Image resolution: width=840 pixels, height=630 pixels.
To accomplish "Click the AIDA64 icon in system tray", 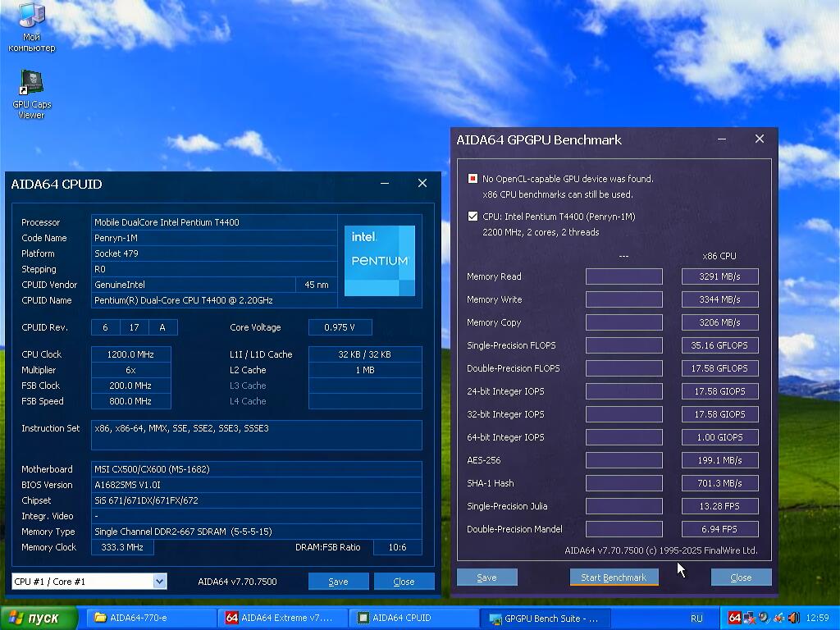I will (734, 618).
